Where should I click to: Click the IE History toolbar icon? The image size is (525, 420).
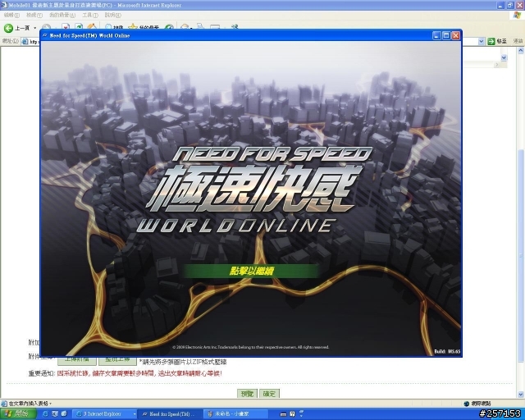[170, 27]
